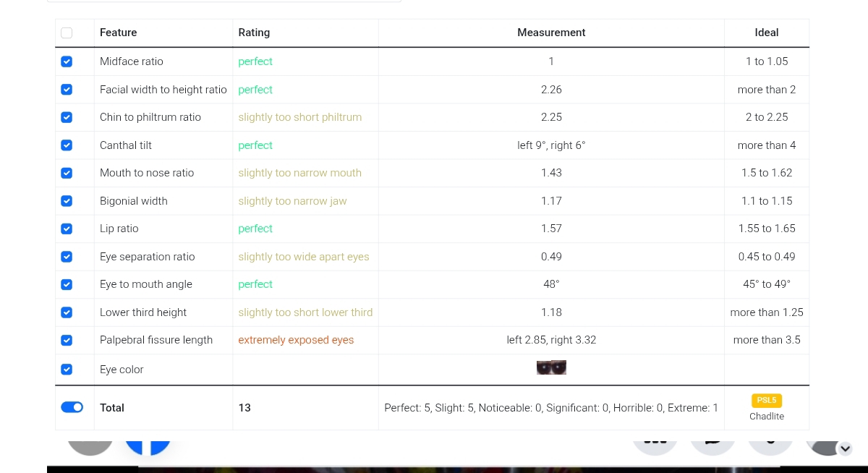The image size is (868, 473).
Task: Uncheck the Eye color row checkbox
Action: pyautogui.click(x=67, y=370)
